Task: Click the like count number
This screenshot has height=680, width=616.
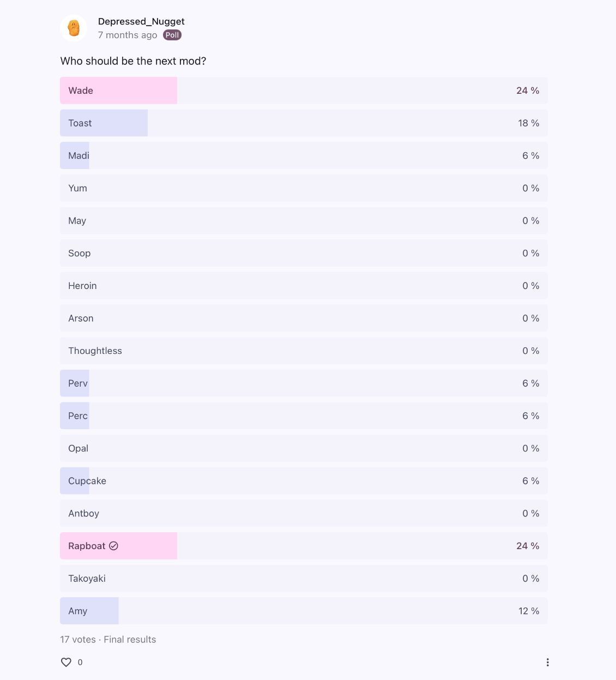Action: (x=80, y=662)
